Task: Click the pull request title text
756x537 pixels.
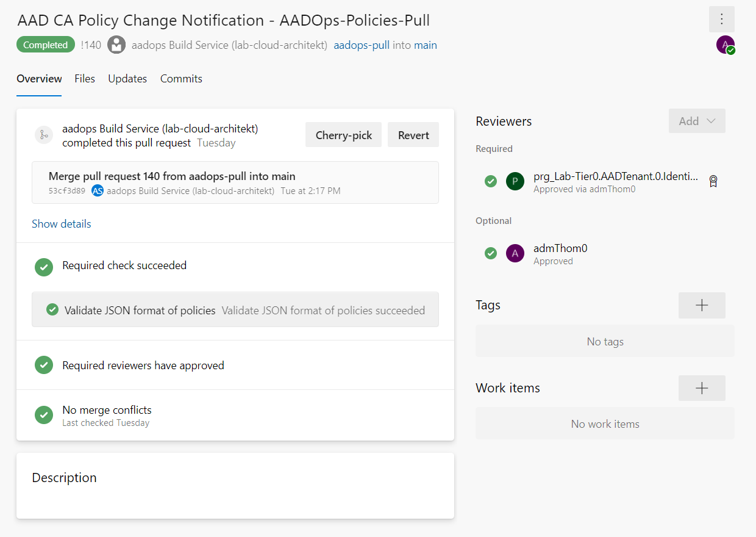Action: 224,20
